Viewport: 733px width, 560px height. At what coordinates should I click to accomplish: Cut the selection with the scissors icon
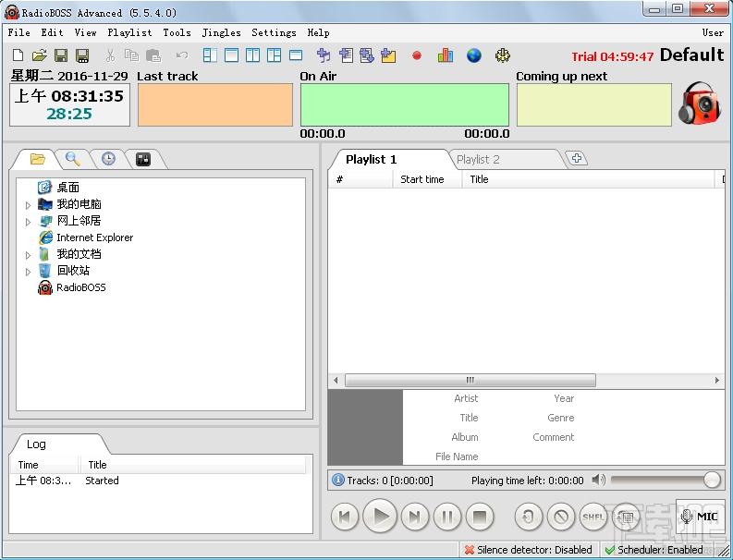(110, 55)
